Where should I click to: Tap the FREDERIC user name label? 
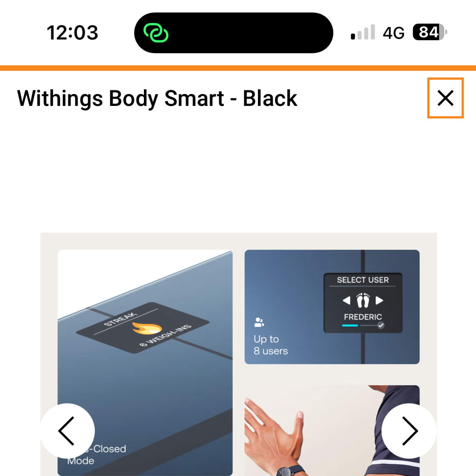363,317
